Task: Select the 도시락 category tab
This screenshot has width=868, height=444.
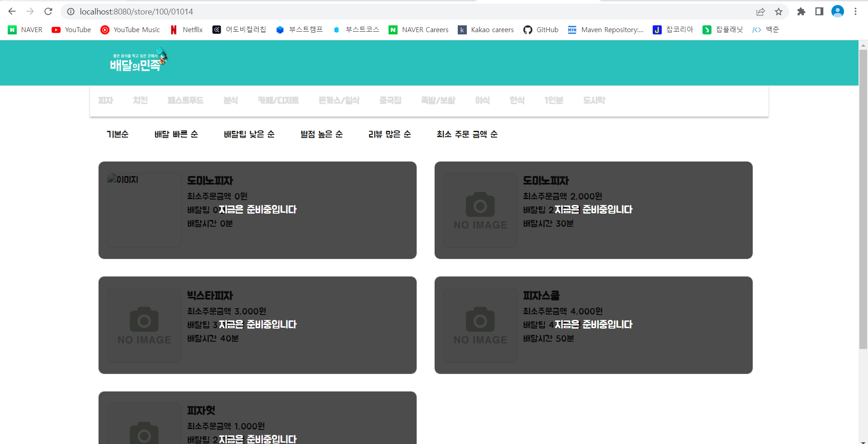Action: [594, 100]
